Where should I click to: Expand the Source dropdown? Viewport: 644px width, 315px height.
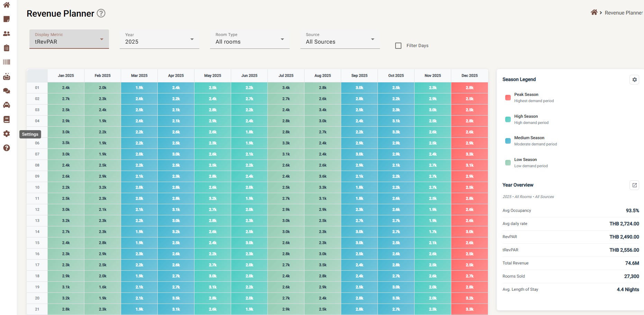tap(340, 39)
